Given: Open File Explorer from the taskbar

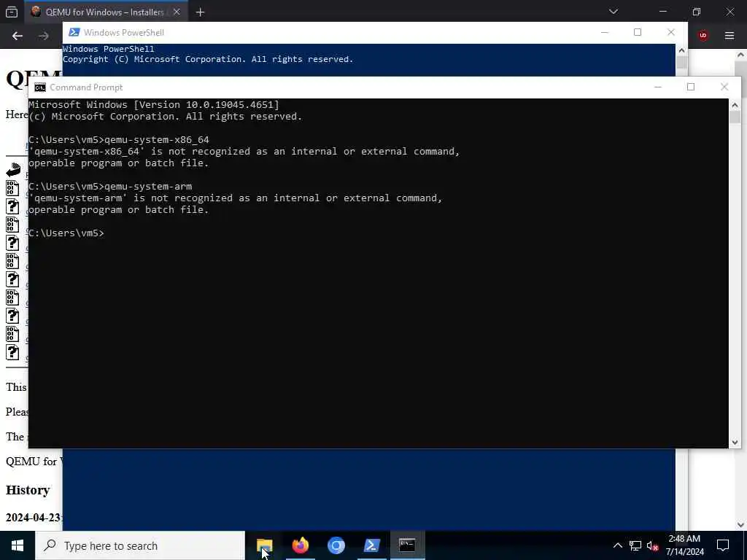Looking at the screenshot, I should [264, 545].
